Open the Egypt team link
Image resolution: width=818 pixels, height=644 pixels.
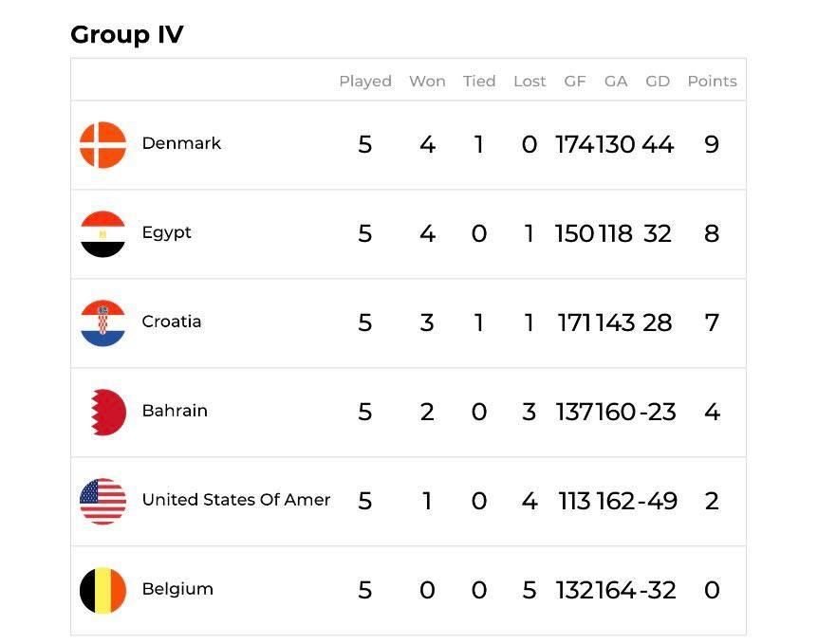(x=166, y=232)
